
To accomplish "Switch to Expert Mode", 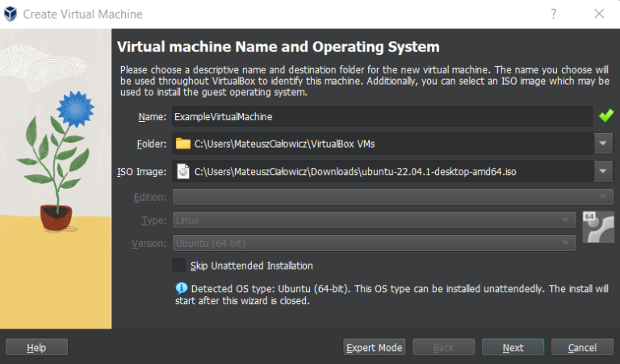I will (374, 347).
